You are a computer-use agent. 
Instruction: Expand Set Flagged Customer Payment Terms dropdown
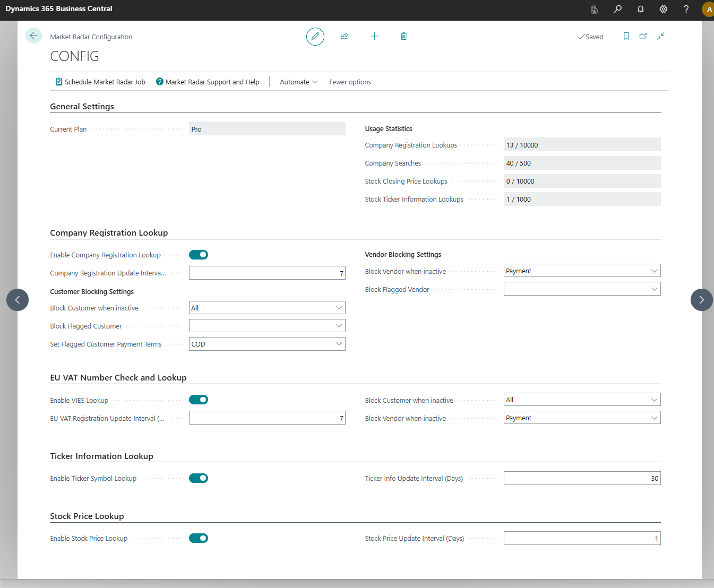pos(267,344)
